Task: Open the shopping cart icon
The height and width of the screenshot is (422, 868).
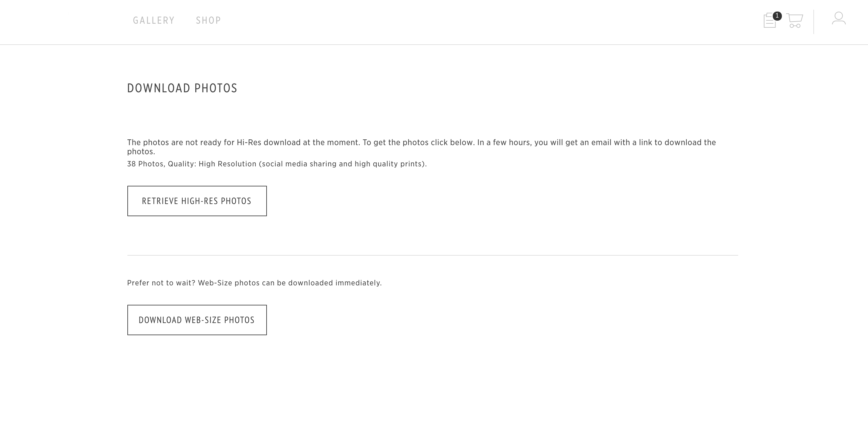Action: point(795,21)
